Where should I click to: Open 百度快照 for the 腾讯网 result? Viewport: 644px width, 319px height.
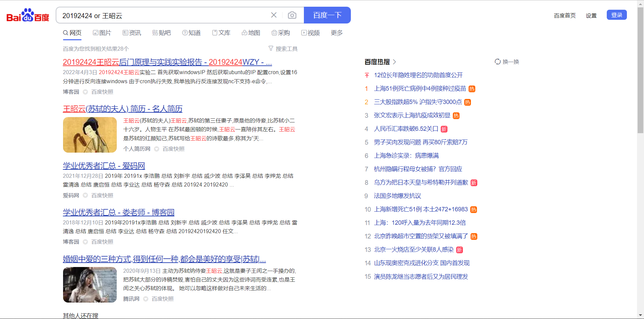point(163,299)
